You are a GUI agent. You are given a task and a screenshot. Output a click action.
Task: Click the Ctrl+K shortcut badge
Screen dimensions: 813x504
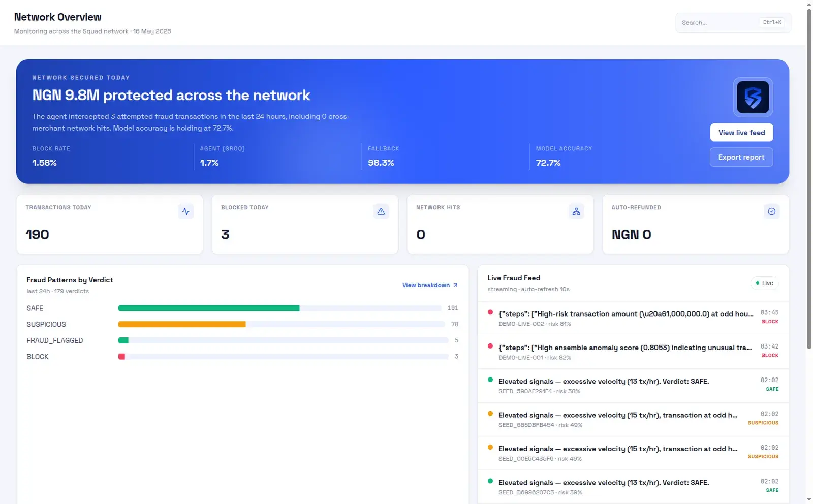(x=772, y=22)
